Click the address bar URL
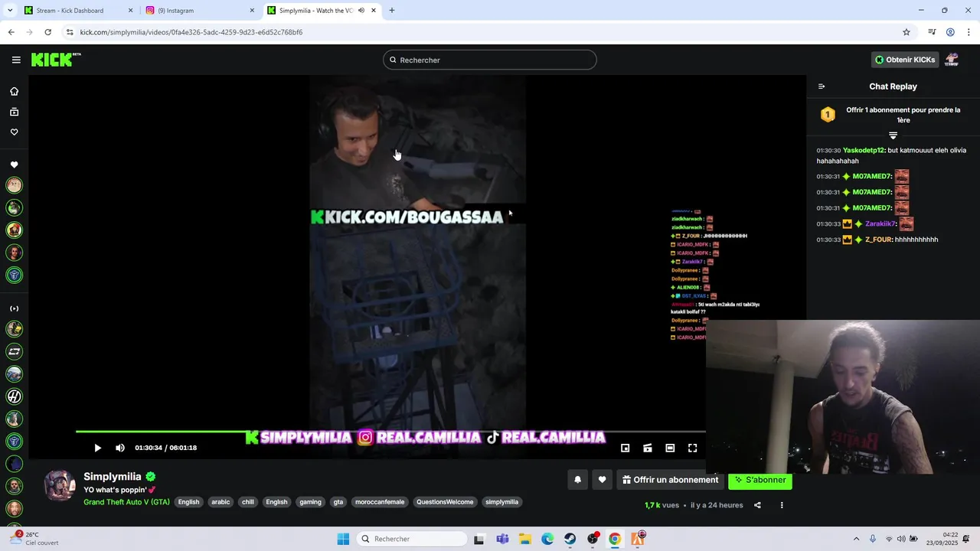Screen dimensions: 980x551 click(x=191, y=32)
